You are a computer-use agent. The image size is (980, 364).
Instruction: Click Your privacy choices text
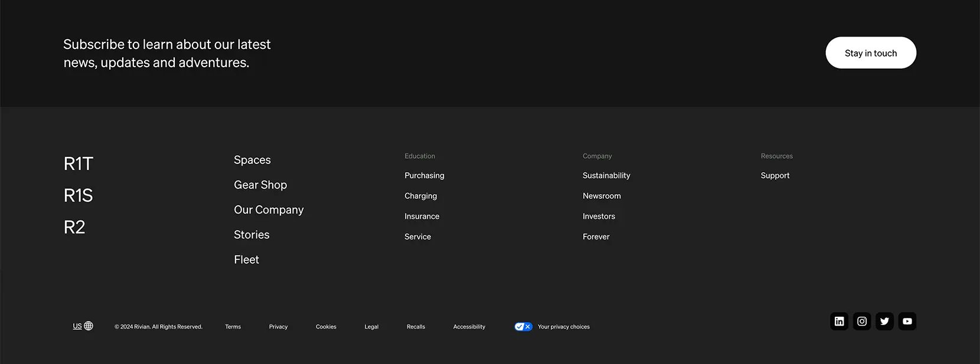tap(564, 327)
